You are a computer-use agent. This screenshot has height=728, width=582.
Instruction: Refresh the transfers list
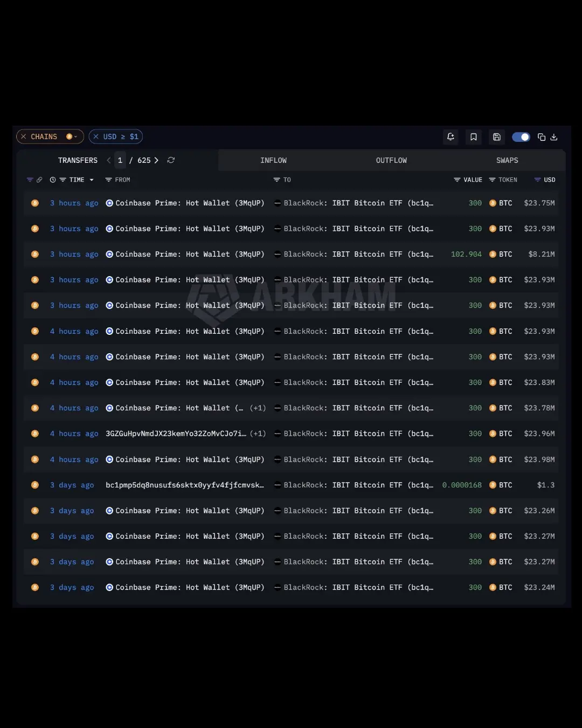pyautogui.click(x=171, y=160)
